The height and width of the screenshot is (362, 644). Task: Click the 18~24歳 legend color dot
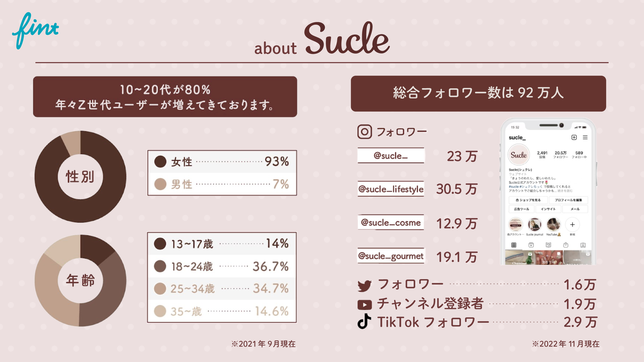(160, 266)
